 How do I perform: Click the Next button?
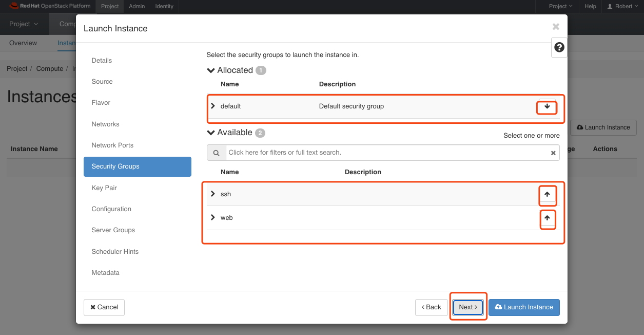[467, 307]
